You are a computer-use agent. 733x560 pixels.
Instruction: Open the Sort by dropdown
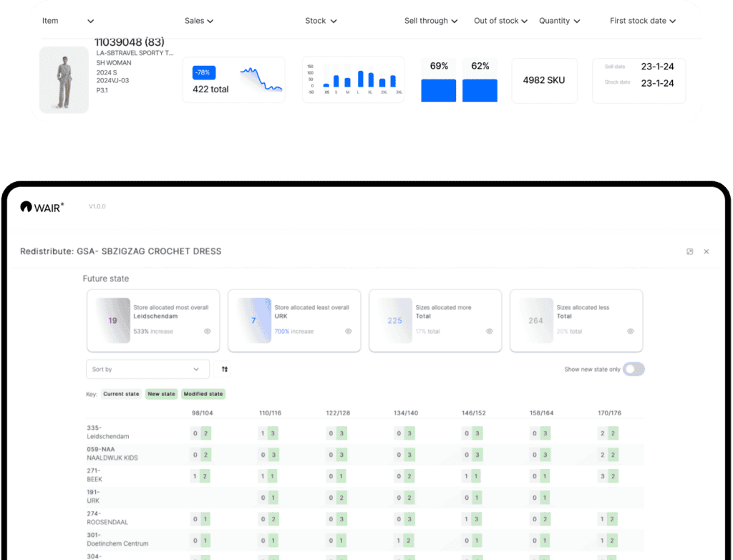(147, 370)
